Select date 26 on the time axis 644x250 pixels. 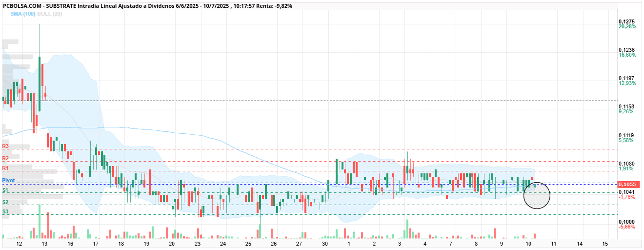pyautogui.click(x=273, y=243)
